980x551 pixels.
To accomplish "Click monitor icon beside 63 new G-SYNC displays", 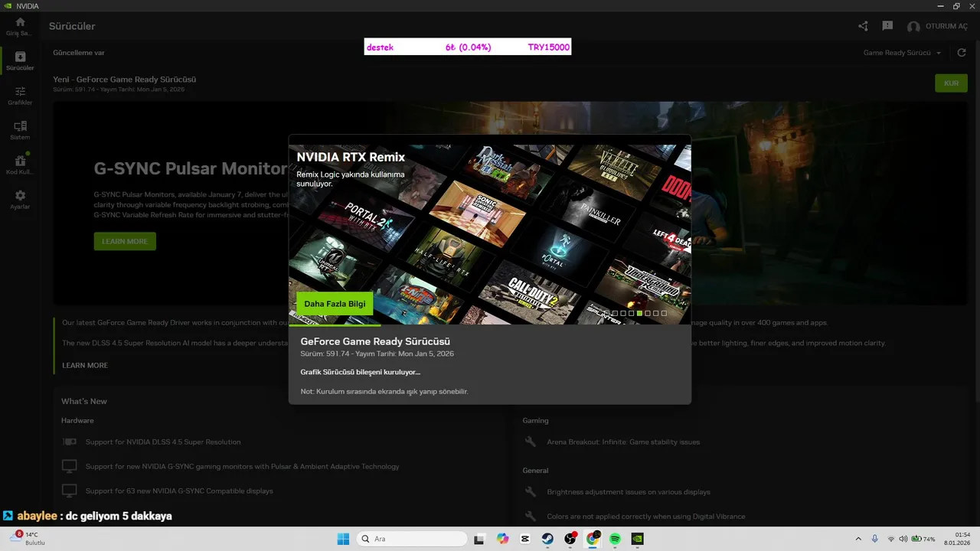I will click(70, 491).
